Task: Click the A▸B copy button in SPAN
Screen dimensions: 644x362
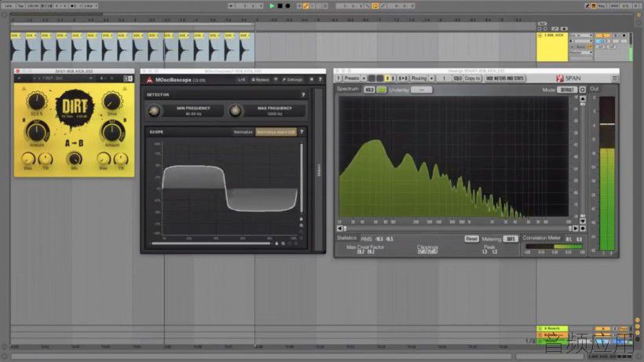Action: click(x=404, y=78)
